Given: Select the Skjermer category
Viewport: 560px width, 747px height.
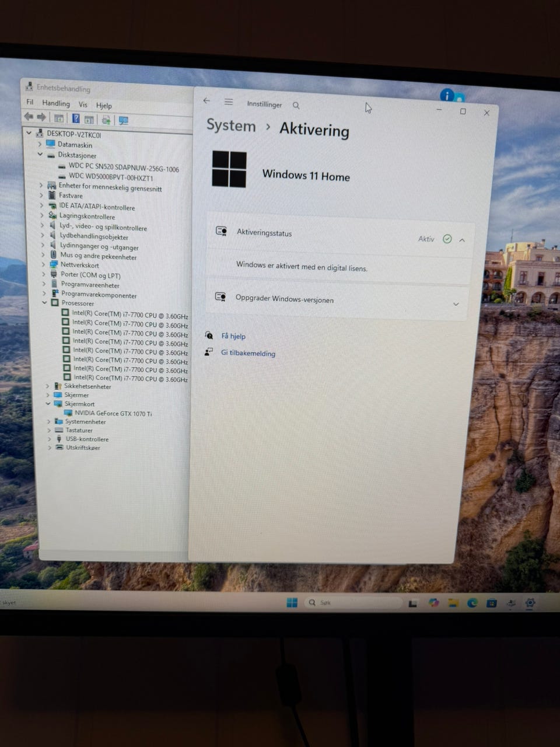Looking at the screenshot, I should pyautogui.click(x=76, y=395).
